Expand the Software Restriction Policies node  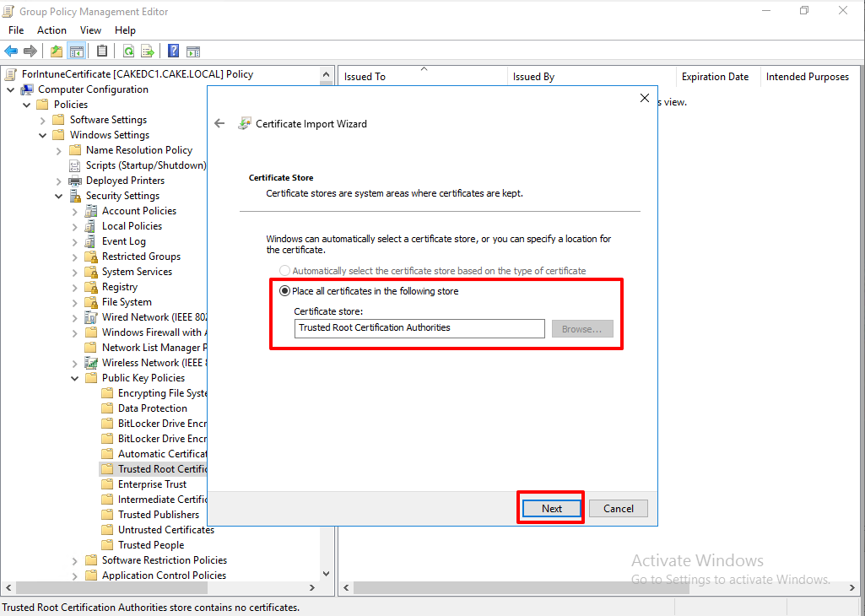pyautogui.click(x=74, y=560)
